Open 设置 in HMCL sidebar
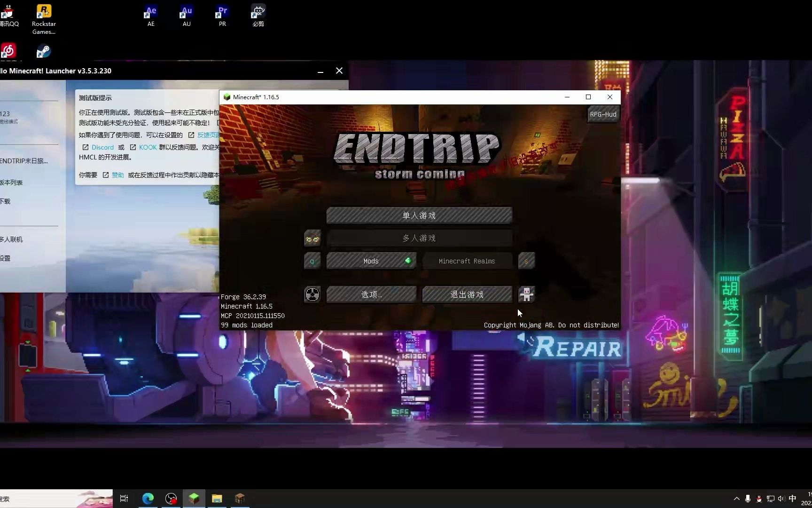The height and width of the screenshot is (508, 812). click(x=5, y=258)
